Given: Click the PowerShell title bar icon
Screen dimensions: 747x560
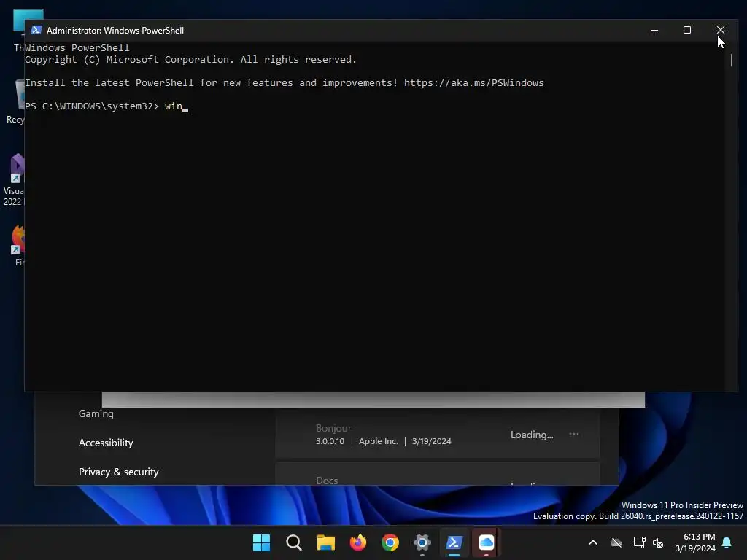Looking at the screenshot, I should coord(36,30).
